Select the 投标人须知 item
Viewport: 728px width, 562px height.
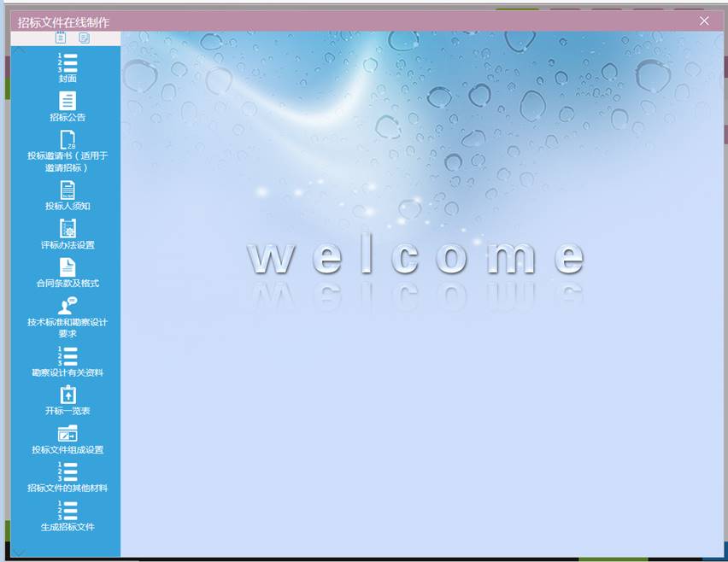coord(68,196)
